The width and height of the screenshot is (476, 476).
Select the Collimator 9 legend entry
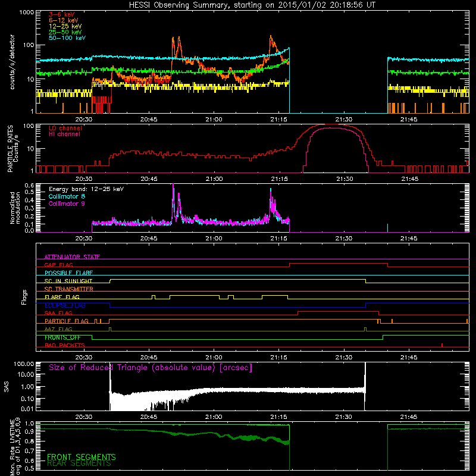coord(67,203)
